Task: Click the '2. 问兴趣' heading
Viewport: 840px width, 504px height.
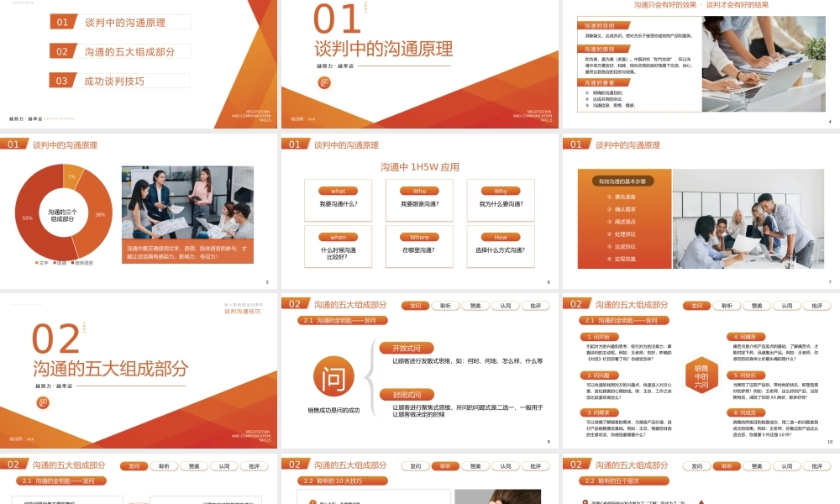Action: click(x=599, y=375)
